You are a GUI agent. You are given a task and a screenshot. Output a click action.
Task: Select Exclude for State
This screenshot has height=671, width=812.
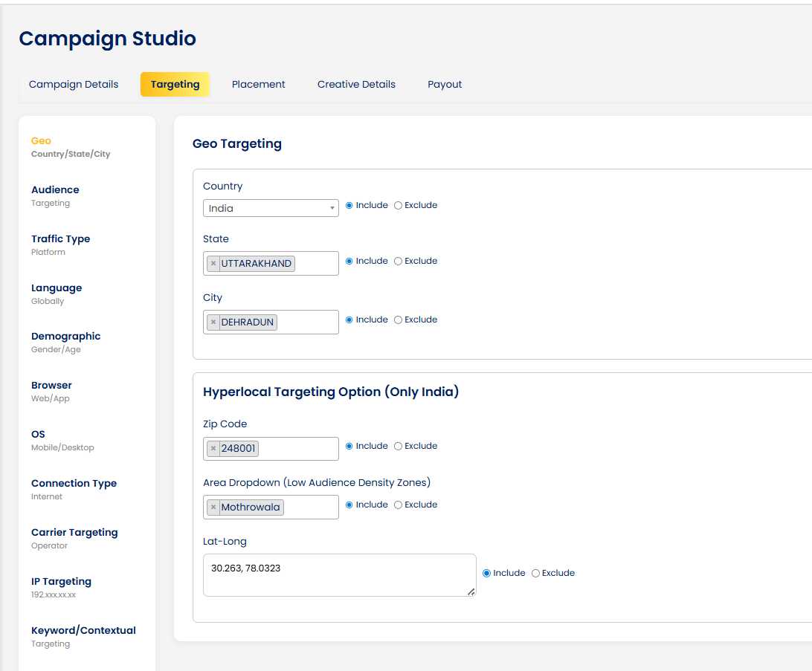399,262
